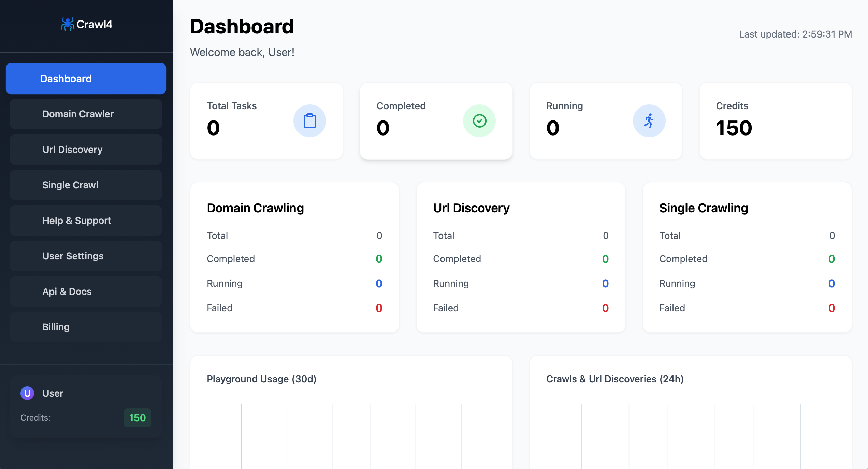Click the User name in the sidebar footer
This screenshot has height=469, width=868.
pyautogui.click(x=53, y=393)
